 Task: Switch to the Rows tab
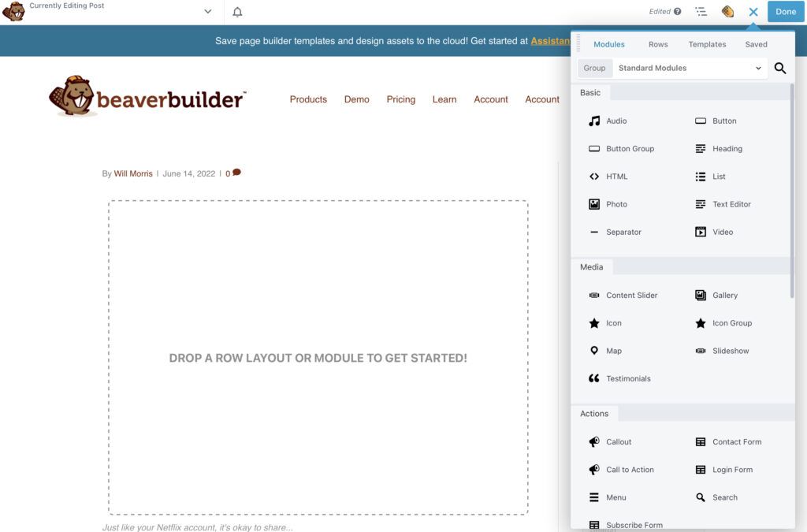(x=658, y=43)
